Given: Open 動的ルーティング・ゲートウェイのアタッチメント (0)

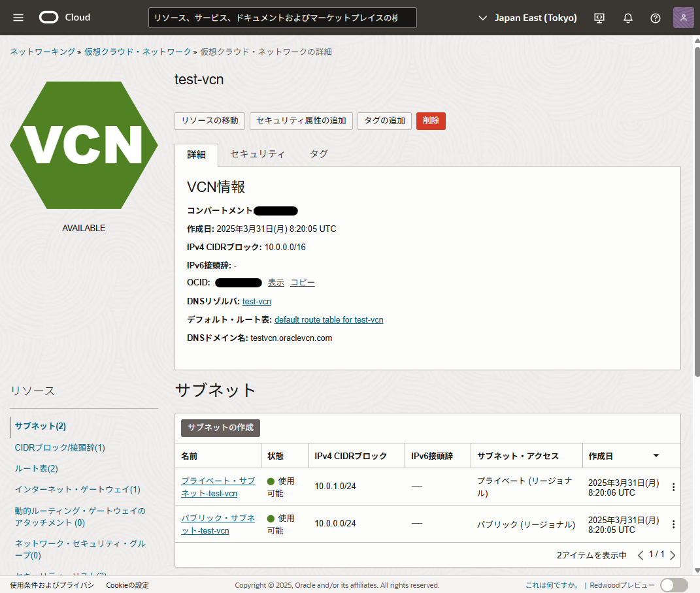Looking at the screenshot, I should (80, 517).
